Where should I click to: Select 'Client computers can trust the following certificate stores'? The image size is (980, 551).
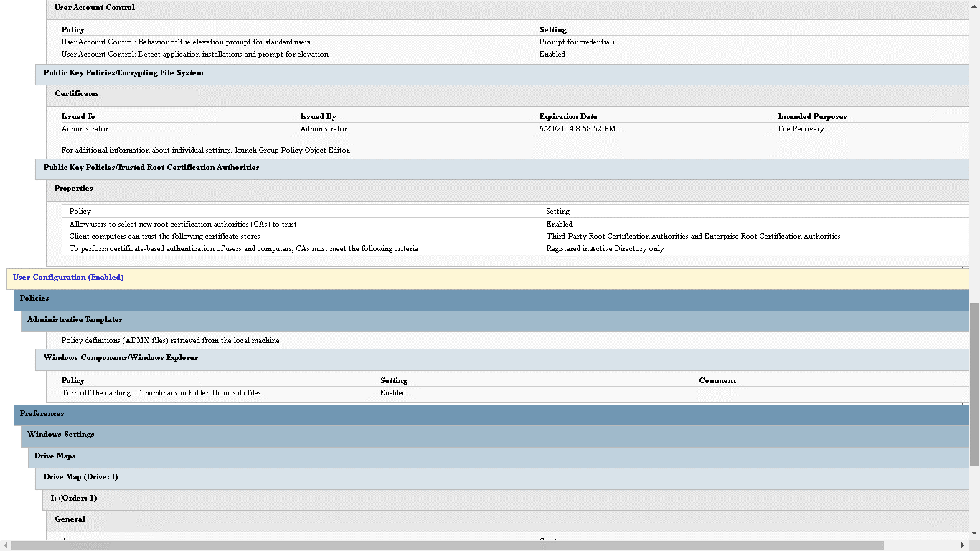click(x=164, y=237)
